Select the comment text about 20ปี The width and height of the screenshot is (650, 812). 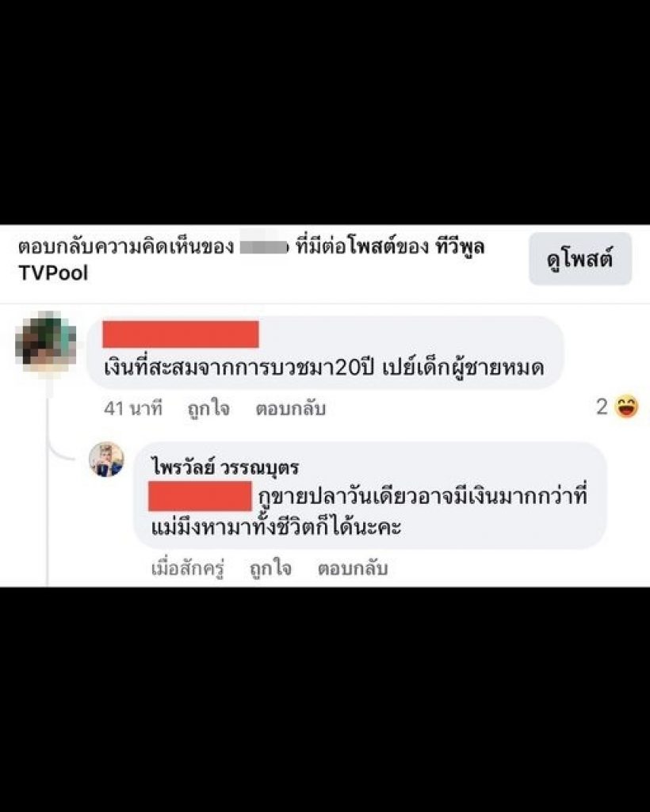point(323,368)
